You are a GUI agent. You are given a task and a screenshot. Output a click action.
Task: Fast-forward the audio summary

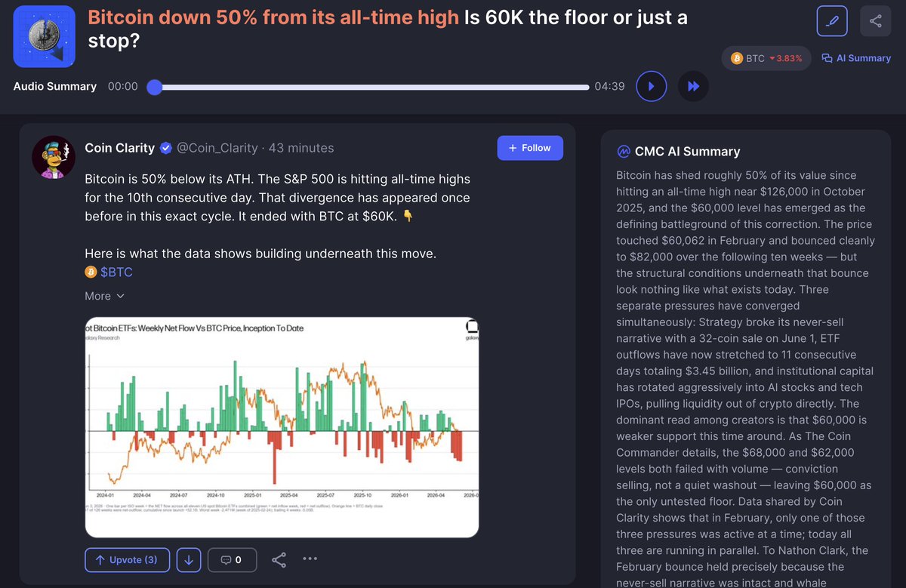point(693,86)
